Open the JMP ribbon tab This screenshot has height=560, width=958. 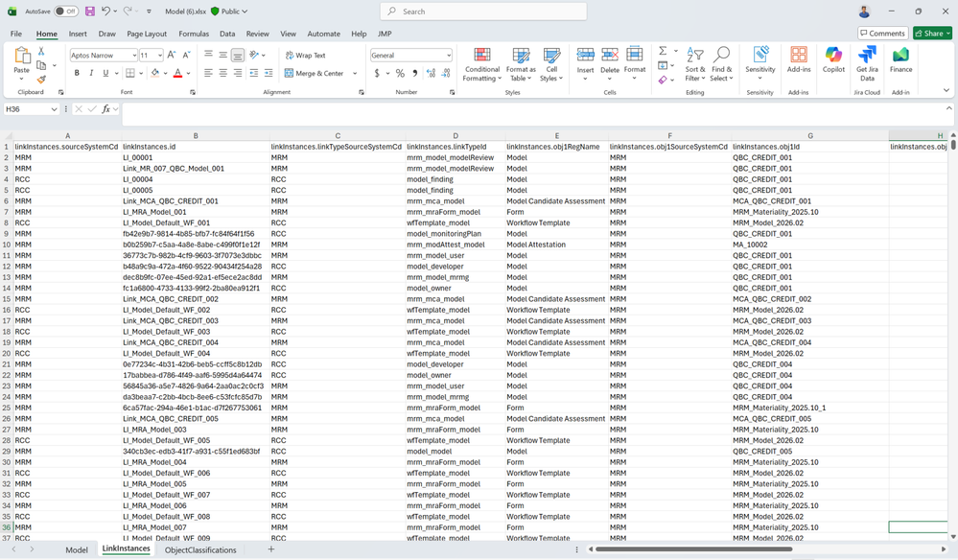385,34
